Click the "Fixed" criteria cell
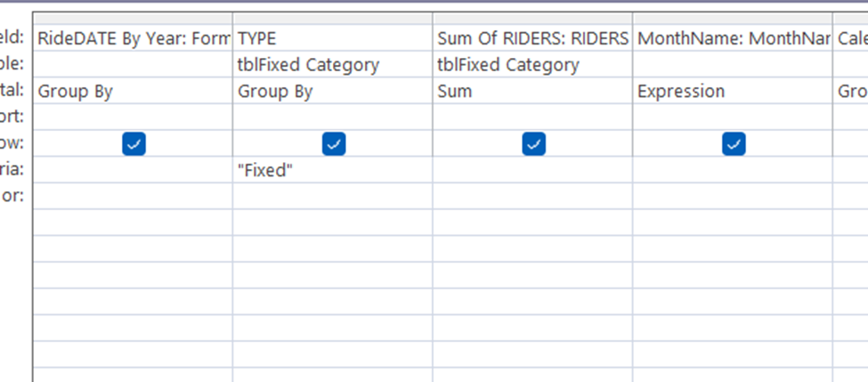This screenshot has width=868, height=382. 332,170
